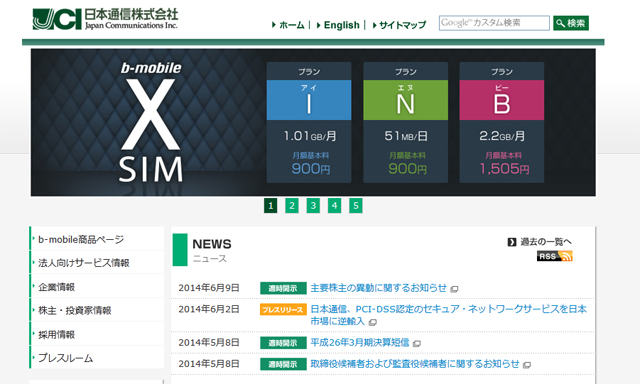The image size is (640, 384).
Task: Click new-window icon after 取締役候補者 news title
Action: [x=527, y=365]
